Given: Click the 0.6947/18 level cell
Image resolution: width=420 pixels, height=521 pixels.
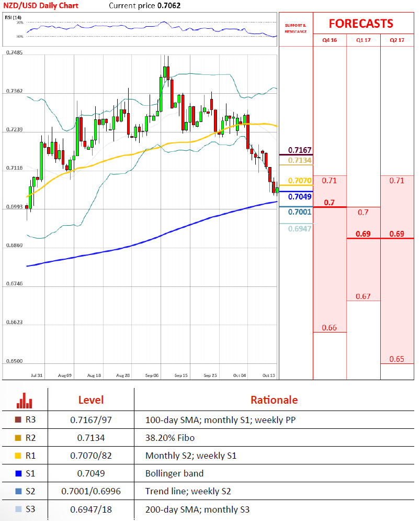Looking at the screenshot, I should 91,509.
